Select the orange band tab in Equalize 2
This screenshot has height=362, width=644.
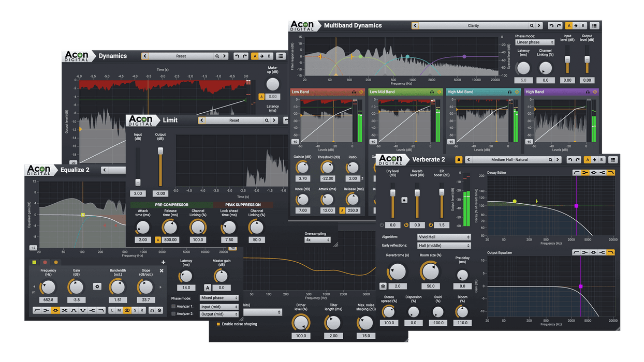56,262
